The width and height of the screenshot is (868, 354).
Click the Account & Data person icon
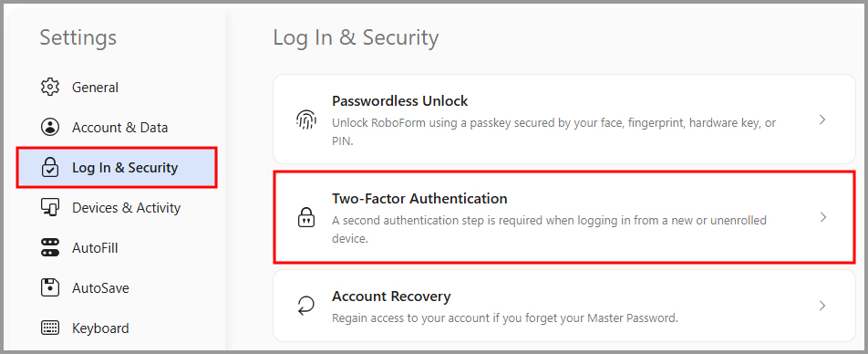(x=50, y=128)
